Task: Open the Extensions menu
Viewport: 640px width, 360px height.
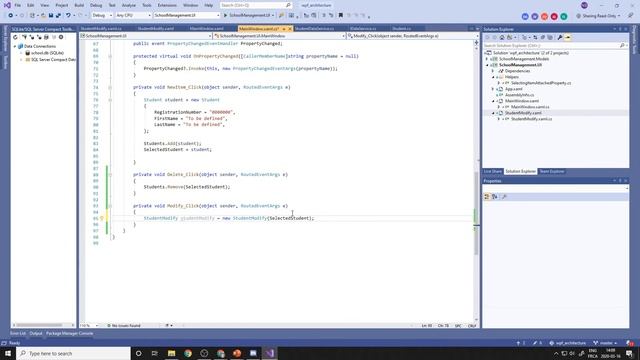Action: (x=167, y=5)
